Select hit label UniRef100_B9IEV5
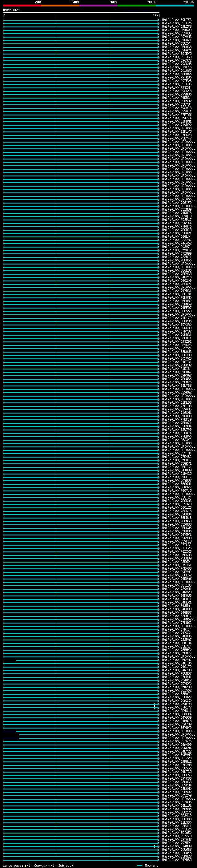This screenshot has height=868, width=197. (177, 54)
